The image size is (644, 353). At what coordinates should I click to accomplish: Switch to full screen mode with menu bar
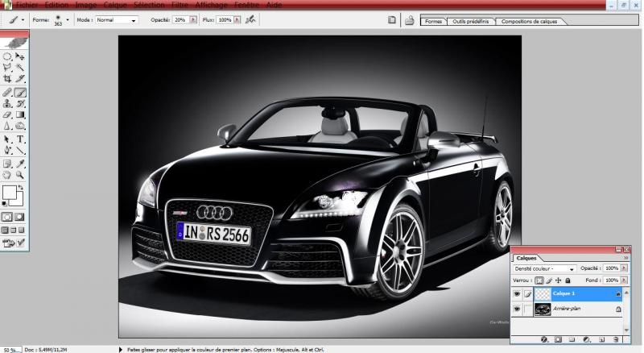[x=13, y=230]
